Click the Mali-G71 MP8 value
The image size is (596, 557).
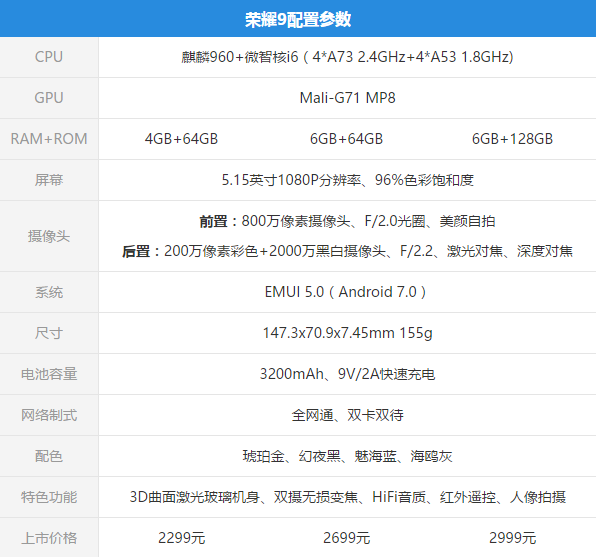click(x=347, y=98)
